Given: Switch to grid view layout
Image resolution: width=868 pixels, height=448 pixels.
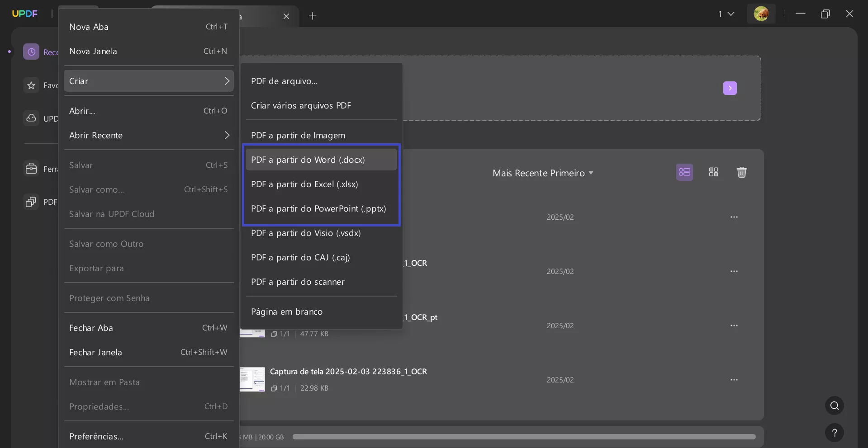Looking at the screenshot, I should (x=713, y=172).
